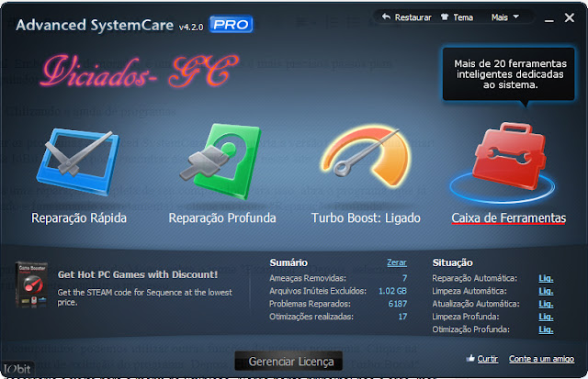Viewport: 588px width, 379px height.
Task: Toggle Limpeza Automática Lig. setting
Action: (546, 291)
